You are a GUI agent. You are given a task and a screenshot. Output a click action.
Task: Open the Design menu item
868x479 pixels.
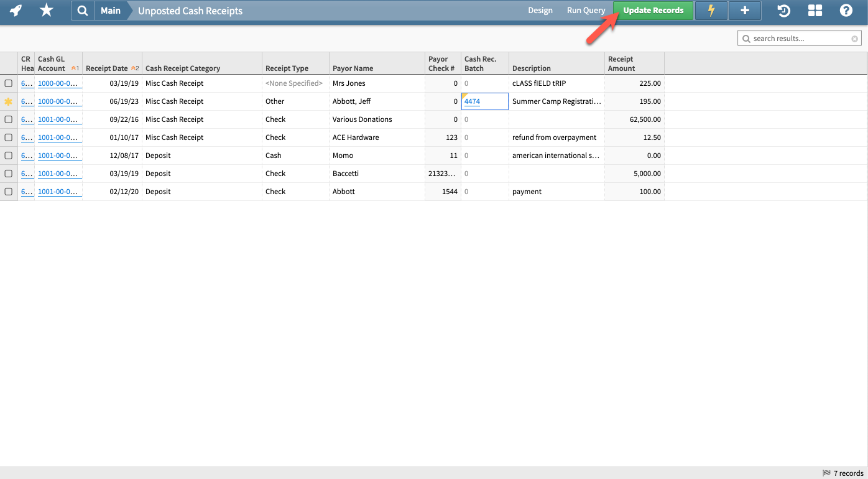[540, 11]
